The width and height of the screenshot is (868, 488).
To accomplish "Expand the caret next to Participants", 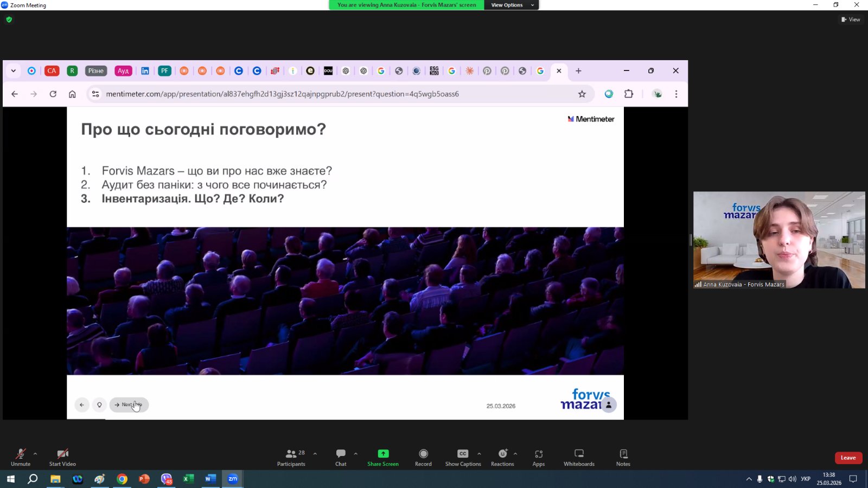I will (x=315, y=453).
